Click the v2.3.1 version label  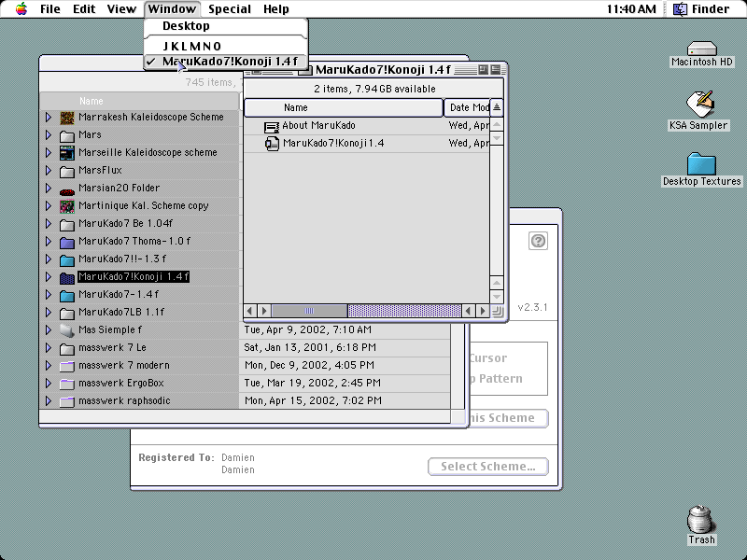[x=532, y=308]
